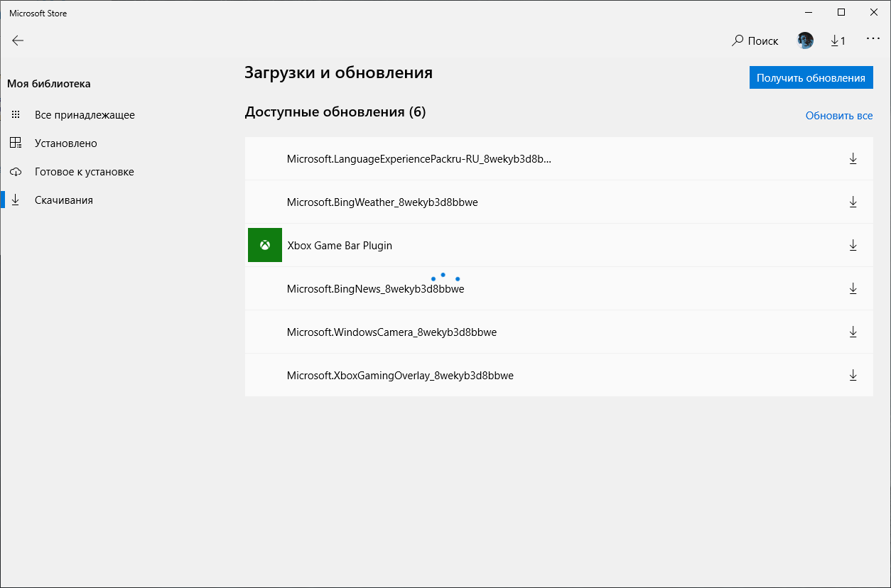Download the Microsoft.XboxGamingOverlay update

853,375
